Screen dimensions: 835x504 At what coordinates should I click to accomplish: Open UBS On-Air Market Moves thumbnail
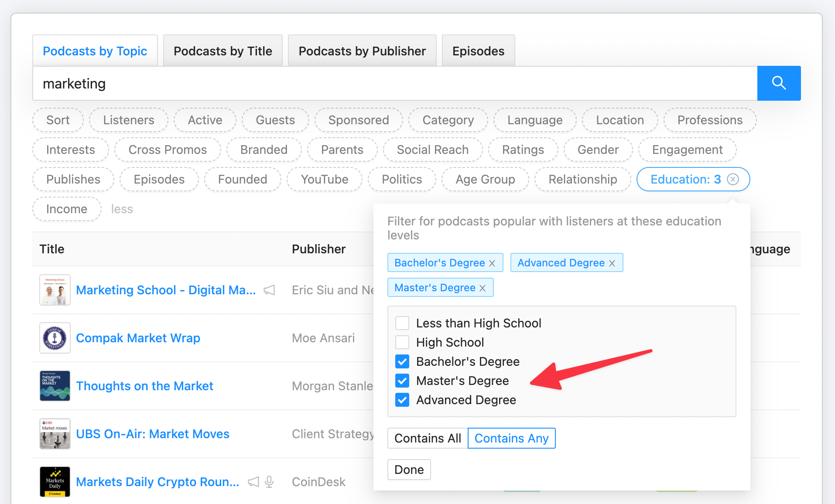click(55, 434)
